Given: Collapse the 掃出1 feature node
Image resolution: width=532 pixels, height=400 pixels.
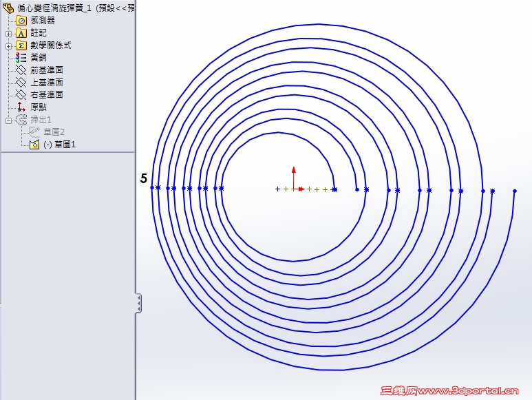Looking at the screenshot, I should click(9, 120).
